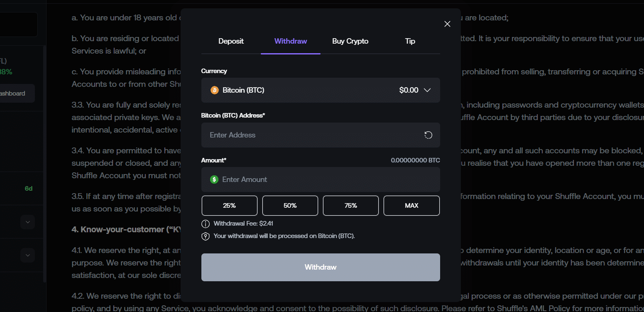The image size is (644, 312).
Task: Switch to the Withdraw tab
Action: [x=290, y=41]
